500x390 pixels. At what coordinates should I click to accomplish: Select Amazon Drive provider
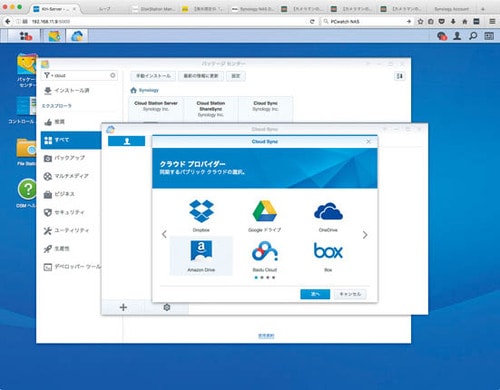[201, 256]
